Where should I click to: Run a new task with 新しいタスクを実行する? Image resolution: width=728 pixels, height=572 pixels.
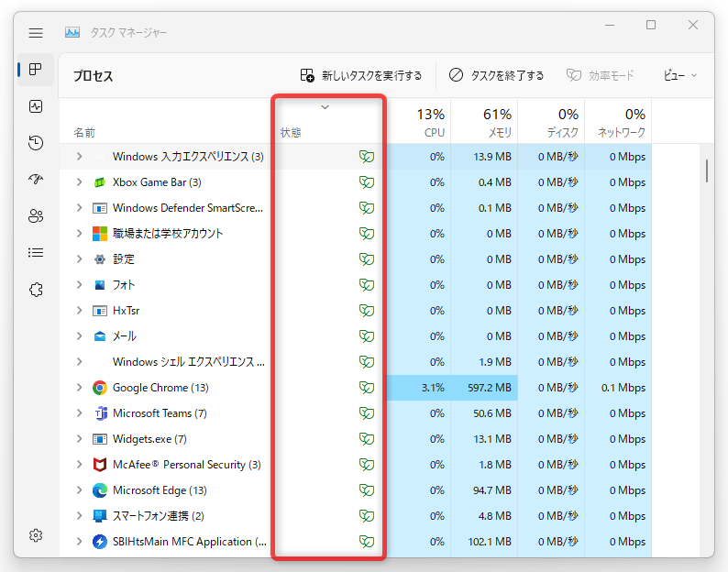pyautogui.click(x=361, y=75)
